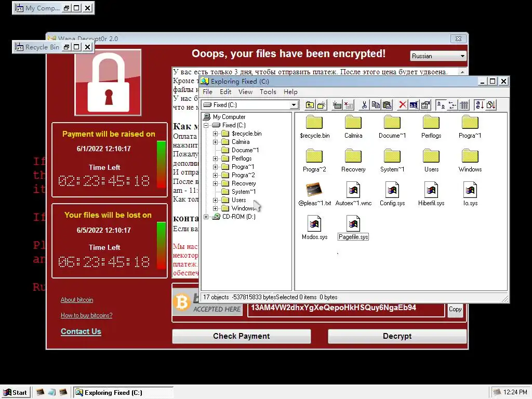532x399 pixels.
Task: Select Docume~1 in the folder tree
Action: (245, 150)
